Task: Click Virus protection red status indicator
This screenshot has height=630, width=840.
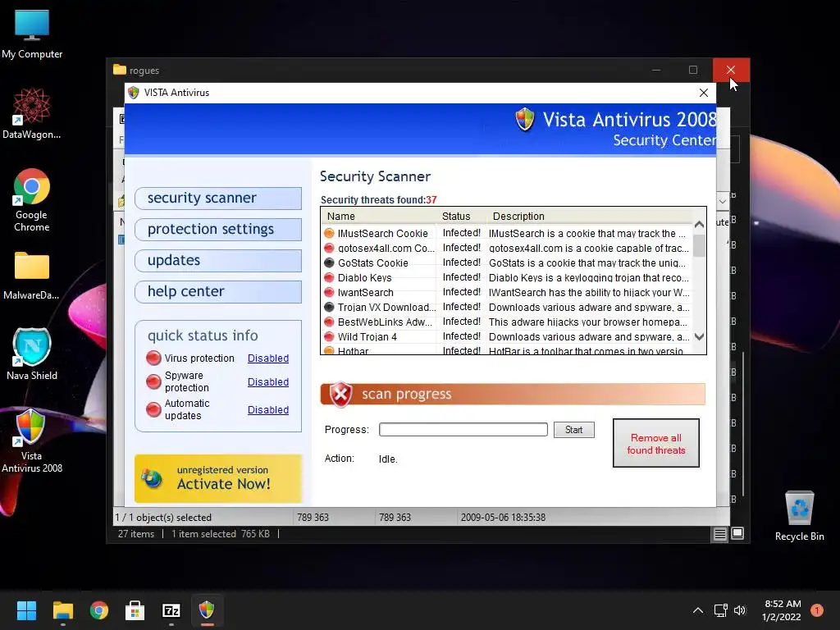Action: (153, 358)
